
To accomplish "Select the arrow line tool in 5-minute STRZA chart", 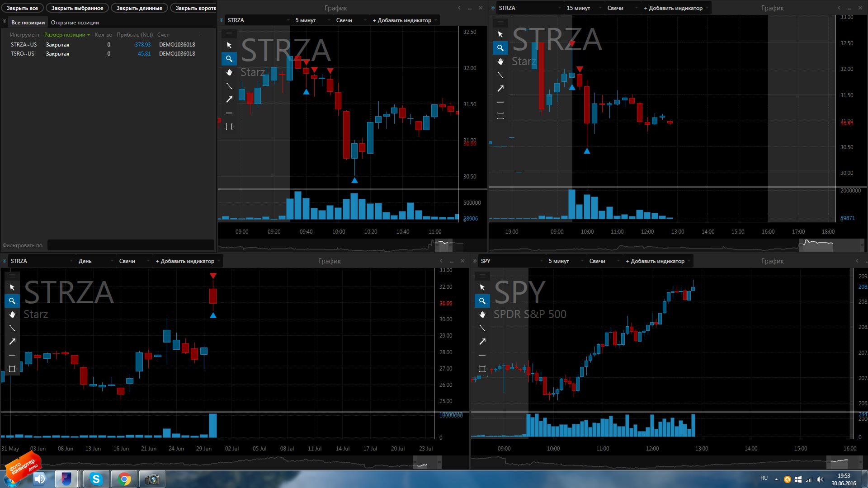I will (x=229, y=99).
